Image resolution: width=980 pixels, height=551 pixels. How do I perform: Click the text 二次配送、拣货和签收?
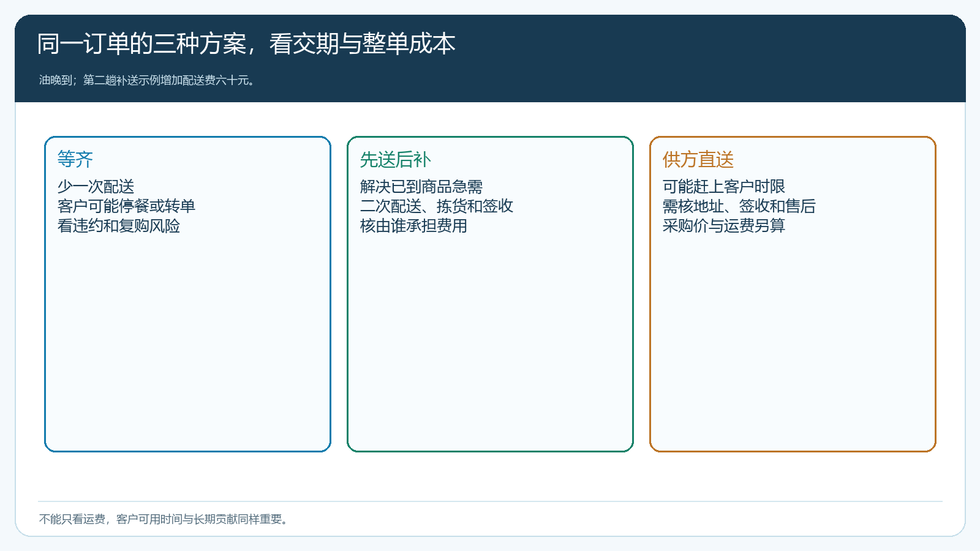coord(437,206)
